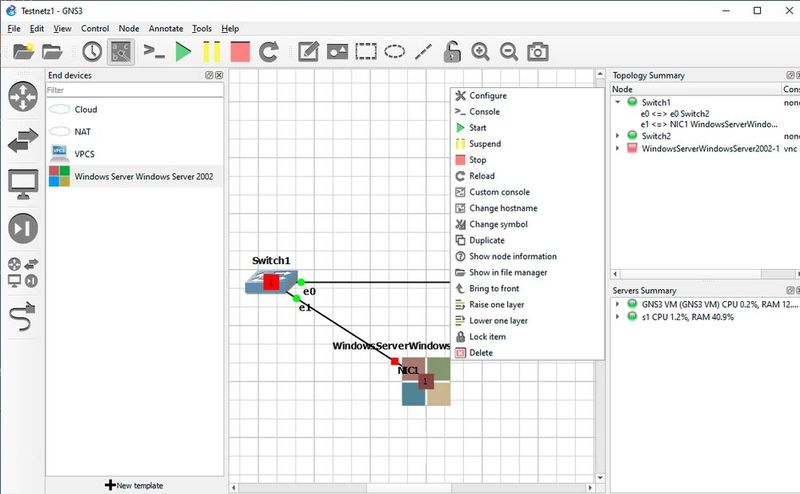Toggle show/hide interface labels button

[x=122, y=51]
